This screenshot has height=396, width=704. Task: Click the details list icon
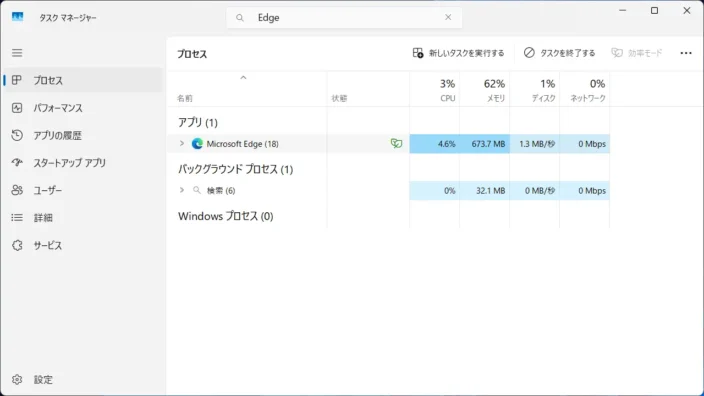click(x=17, y=218)
